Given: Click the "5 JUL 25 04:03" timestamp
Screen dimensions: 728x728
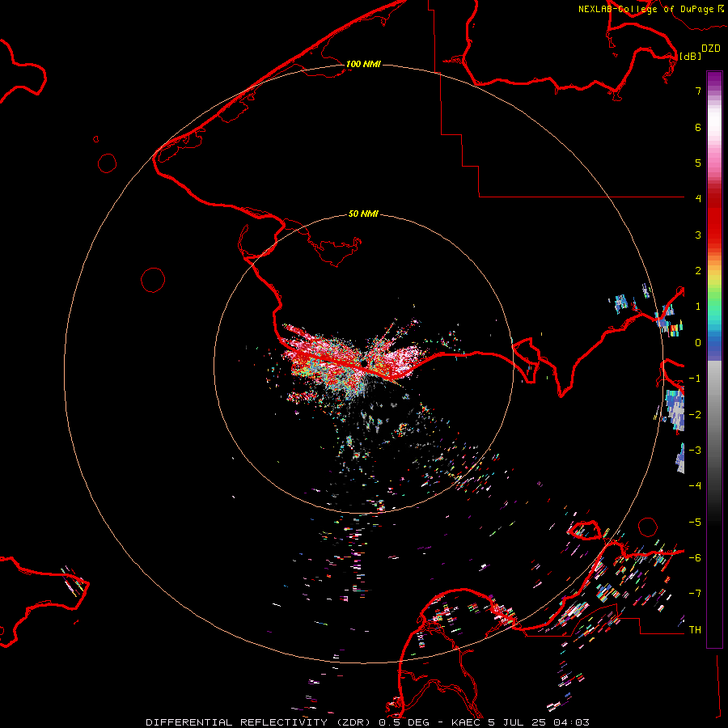Looking at the screenshot, I should click(539, 722).
